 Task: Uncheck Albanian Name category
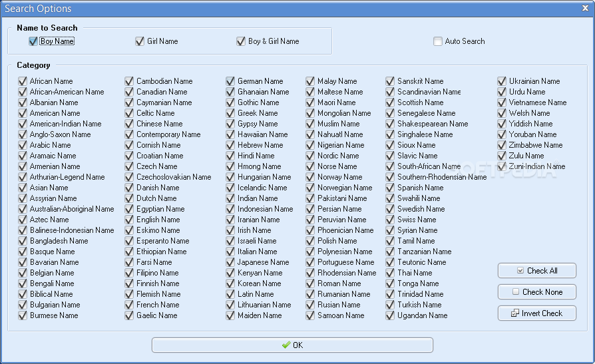click(23, 102)
